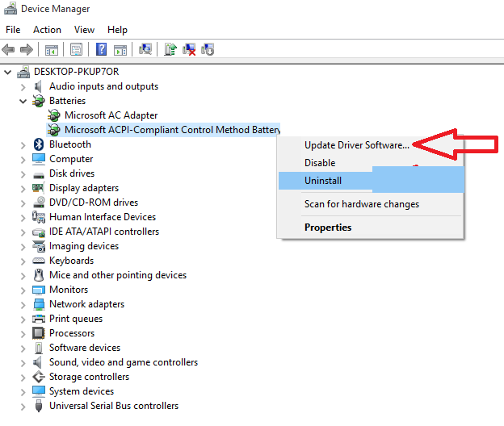Viewport: 504px width, 426px height.
Task: Expand the Bluetooth category
Action: pos(23,145)
